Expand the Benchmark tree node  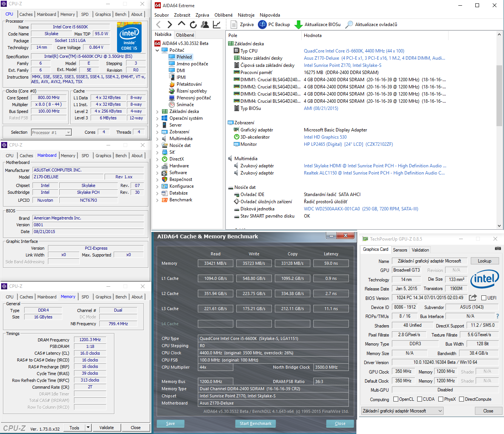(157, 200)
